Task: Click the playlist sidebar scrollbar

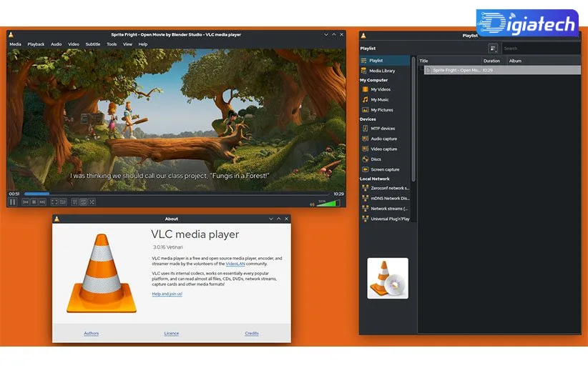Action: (413, 119)
